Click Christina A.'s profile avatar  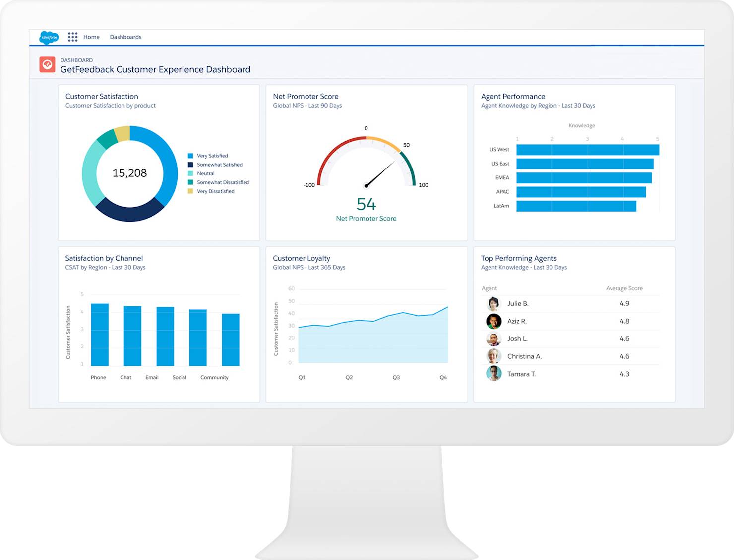pyautogui.click(x=493, y=356)
